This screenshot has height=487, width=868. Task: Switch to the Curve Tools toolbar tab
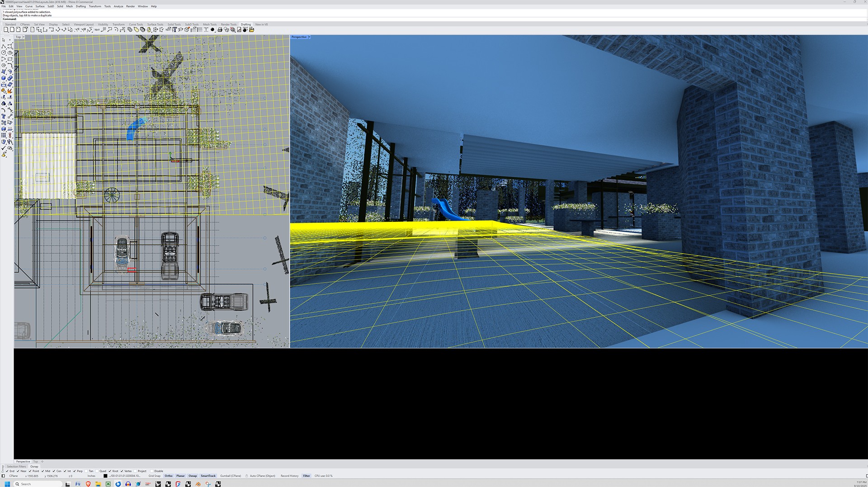pos(136,24)
